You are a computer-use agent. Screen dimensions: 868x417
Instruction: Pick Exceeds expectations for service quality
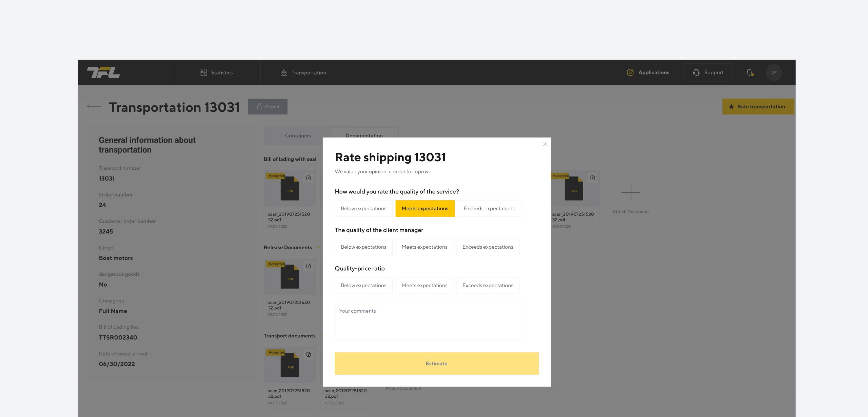pyautogui.click(x=489, y=209)
